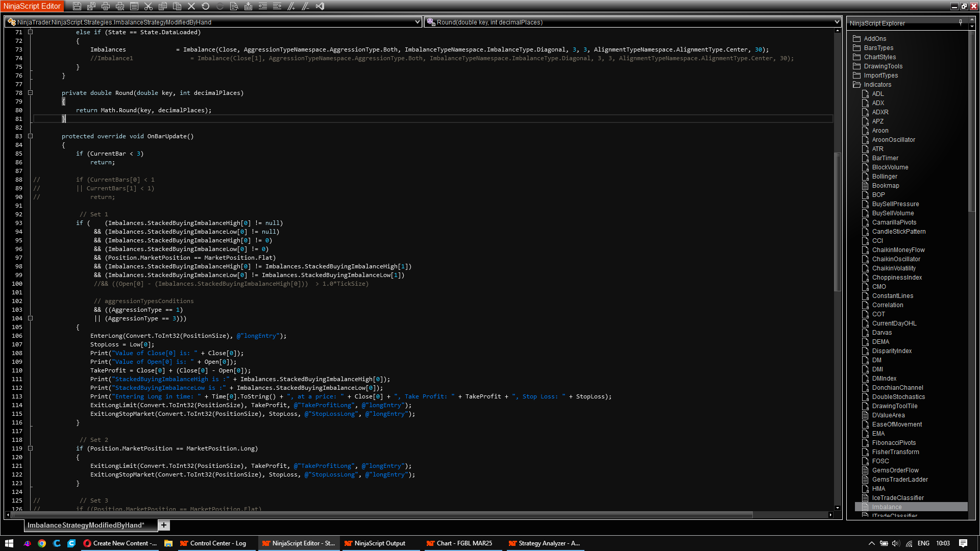
Task: Collapse the Indicators folder in explorer
Action: (x=856, y=85)
